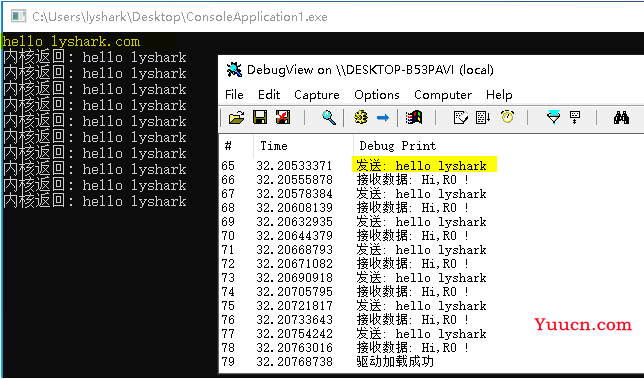This screenshot has width=644, height=379.
Task: Click the Clear Display eraser icon
Action: pos(460,118)
